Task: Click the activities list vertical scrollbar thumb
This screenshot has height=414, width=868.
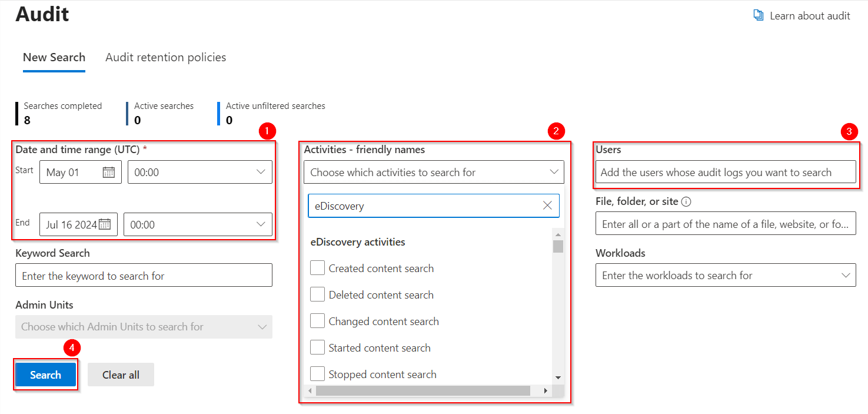Action: pos(558,246)
